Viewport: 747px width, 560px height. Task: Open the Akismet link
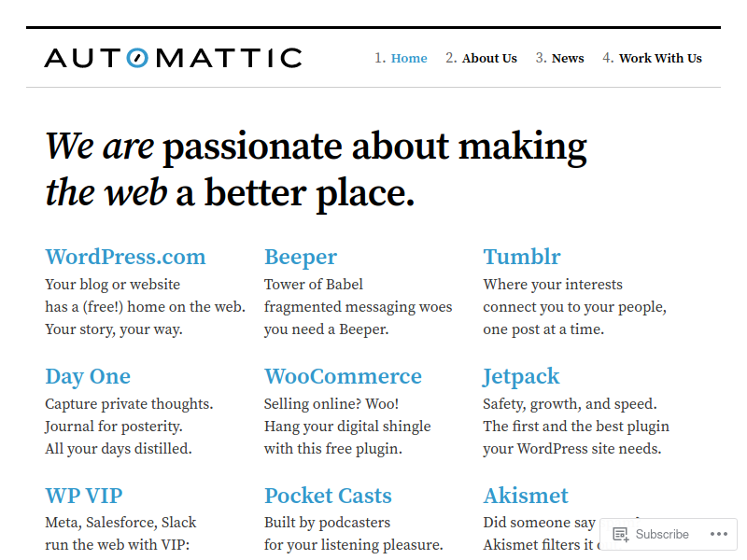click(526, 496)
